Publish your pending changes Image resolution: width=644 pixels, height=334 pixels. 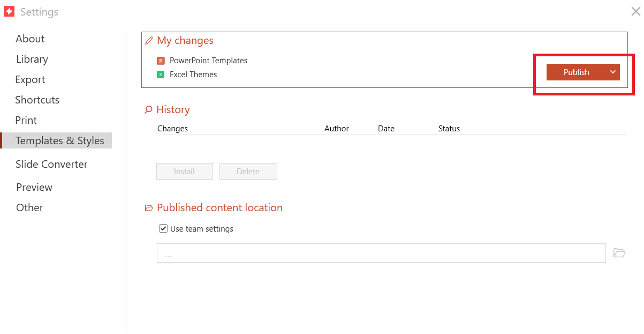coord(577,71)
